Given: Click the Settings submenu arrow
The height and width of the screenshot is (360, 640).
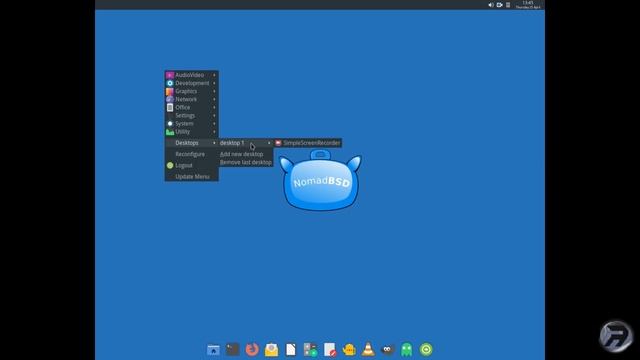Looking at the screenshot, I should [214, 116].
